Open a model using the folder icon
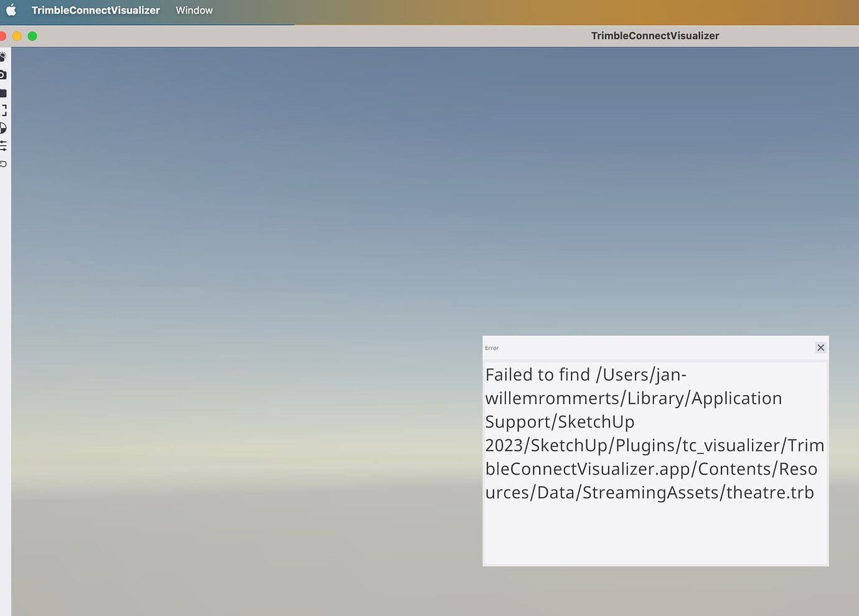Viewport: 859px width, 616px height. coord(4,93)
